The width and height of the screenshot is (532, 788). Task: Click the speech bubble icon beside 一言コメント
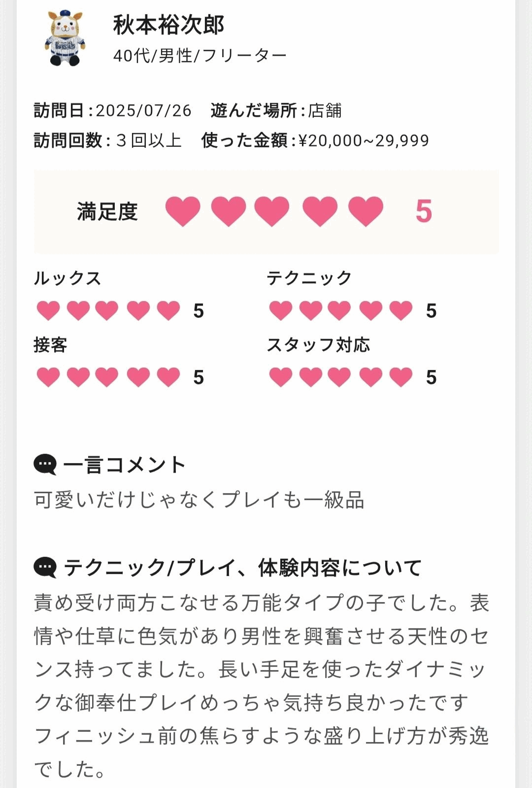pos(45,465)
